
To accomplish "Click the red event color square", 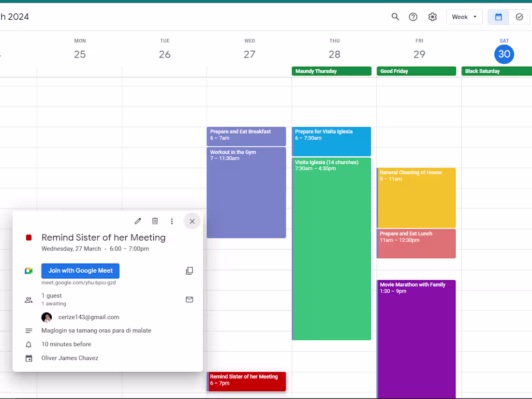I will point(29,237).
